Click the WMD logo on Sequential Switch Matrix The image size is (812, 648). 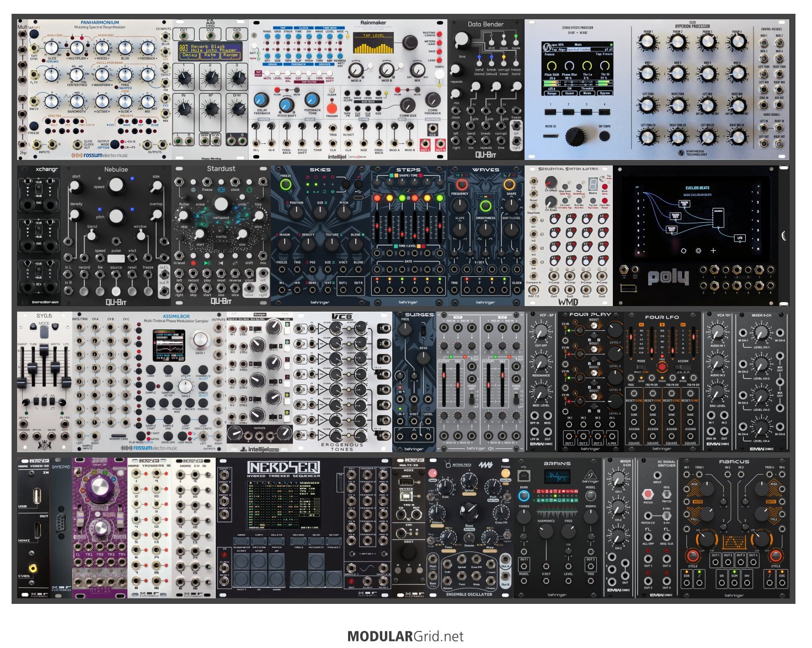pos(568,301)
